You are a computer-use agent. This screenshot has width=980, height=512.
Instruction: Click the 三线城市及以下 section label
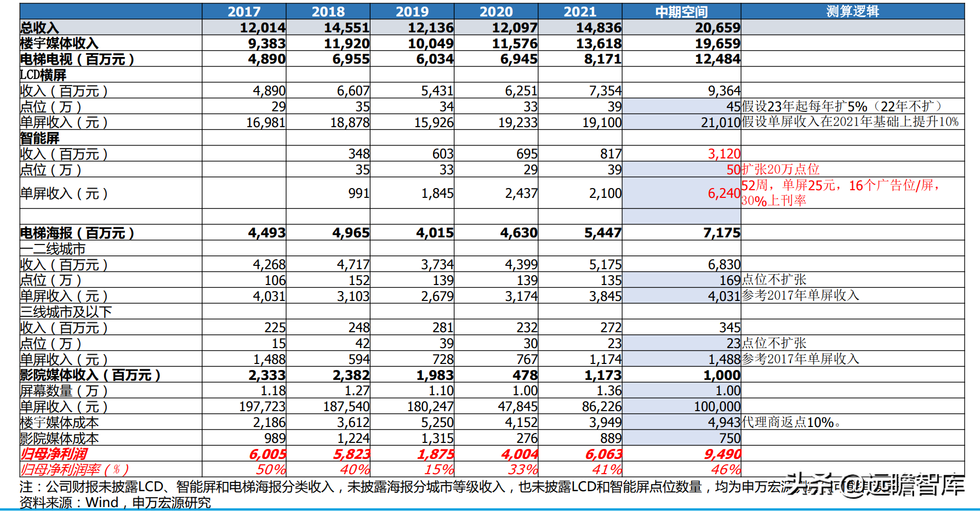66,312
